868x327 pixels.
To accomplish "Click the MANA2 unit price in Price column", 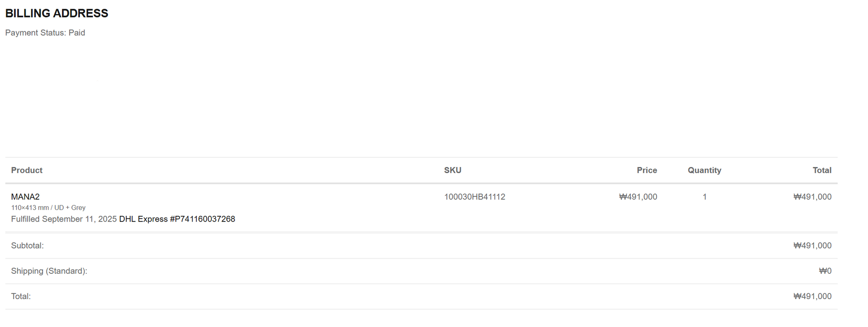I will tap(638, 197).
